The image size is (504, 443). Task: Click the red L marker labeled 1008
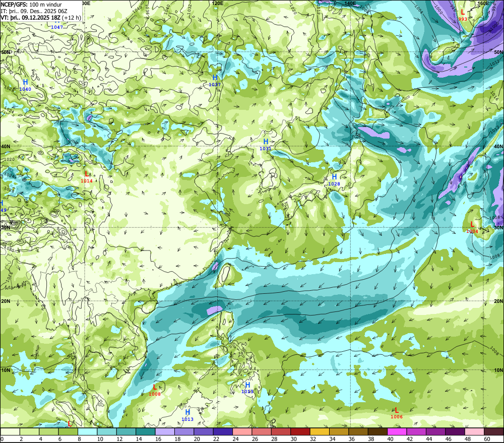pos(155,387)
